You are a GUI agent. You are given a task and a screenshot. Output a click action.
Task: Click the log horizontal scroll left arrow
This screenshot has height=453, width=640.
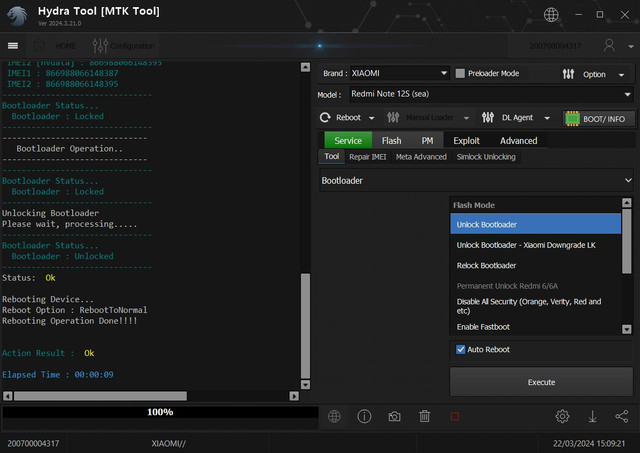coord(8,396)
